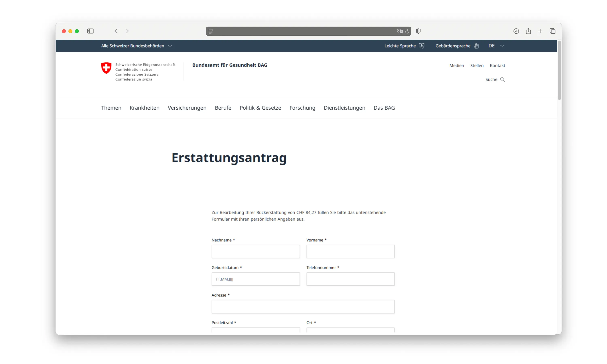This screenshot has height=364, width=607.
Task: Navigate back with the browser arrow
Action: tap(116, 31)
